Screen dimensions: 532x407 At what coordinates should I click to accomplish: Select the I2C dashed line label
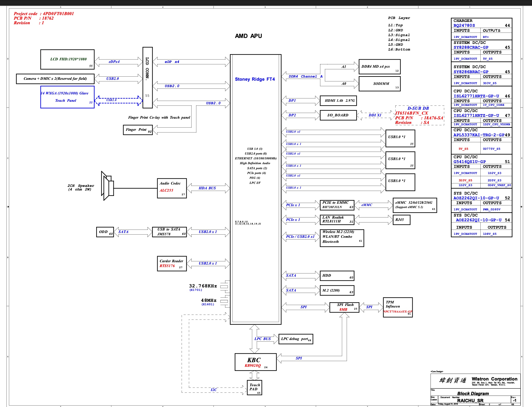coord(214,390)
